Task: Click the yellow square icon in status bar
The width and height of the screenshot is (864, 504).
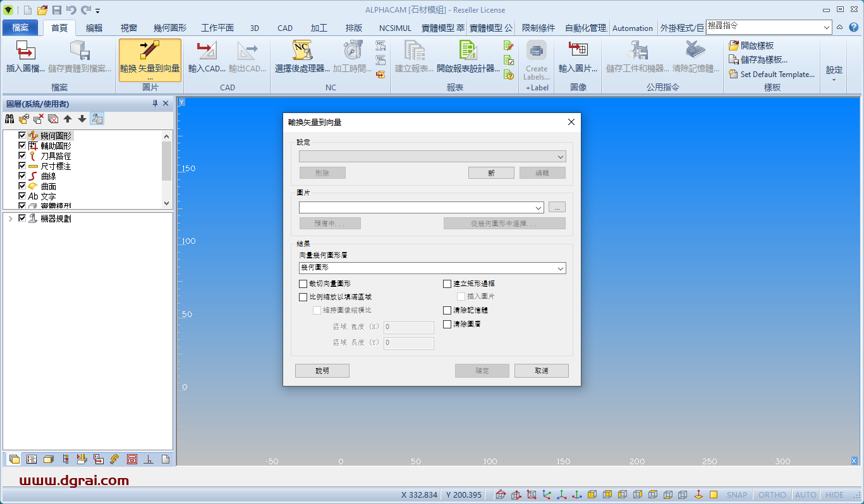Action: 714,495
